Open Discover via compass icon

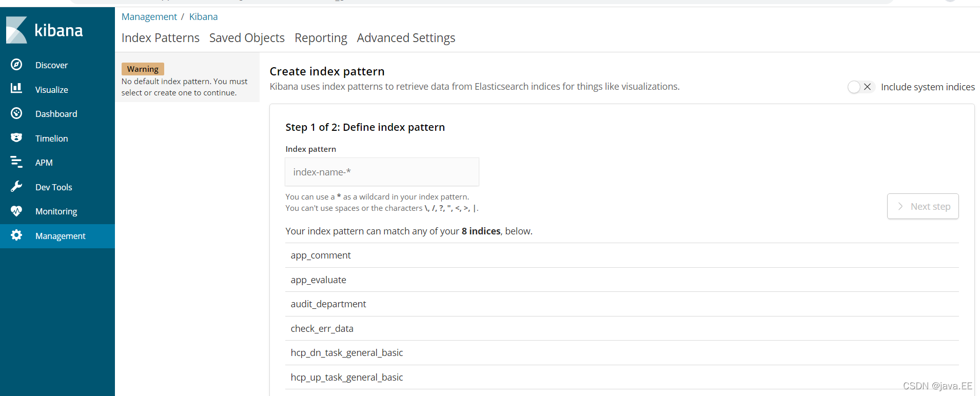(x=16, y=65)
